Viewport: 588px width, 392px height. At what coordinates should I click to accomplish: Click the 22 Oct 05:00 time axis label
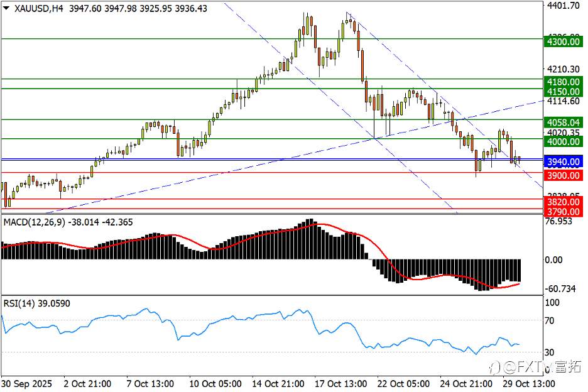403,384
